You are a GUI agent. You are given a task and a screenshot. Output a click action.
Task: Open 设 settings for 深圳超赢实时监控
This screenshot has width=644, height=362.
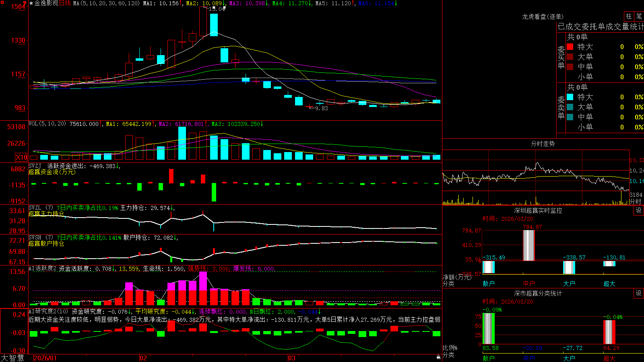639,210
